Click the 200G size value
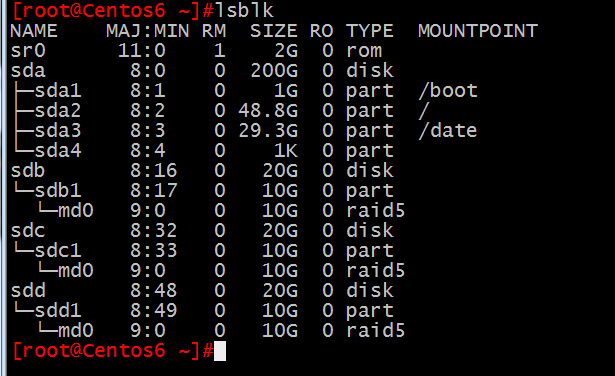Viewport: 615px width, 376px height. (x=274, y=71)
